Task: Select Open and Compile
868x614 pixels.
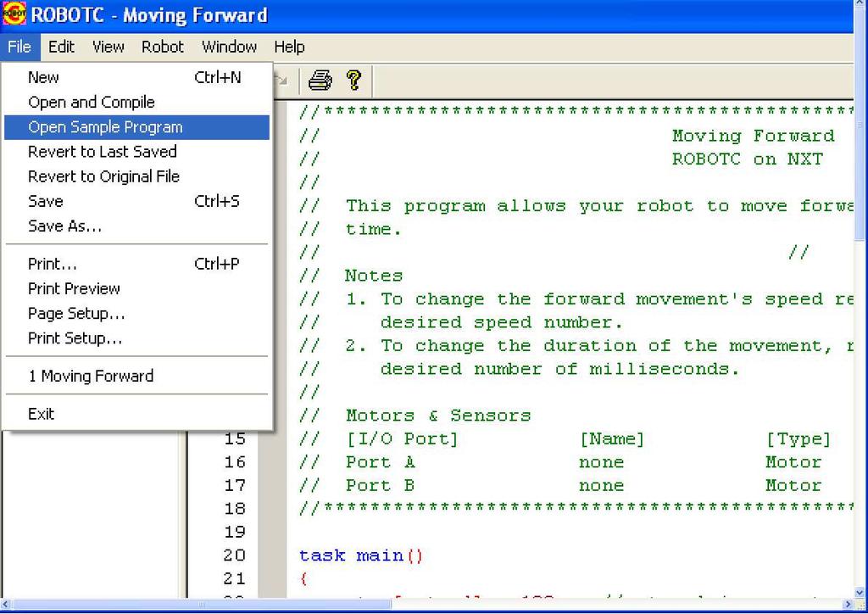Action: pos(136,103)
